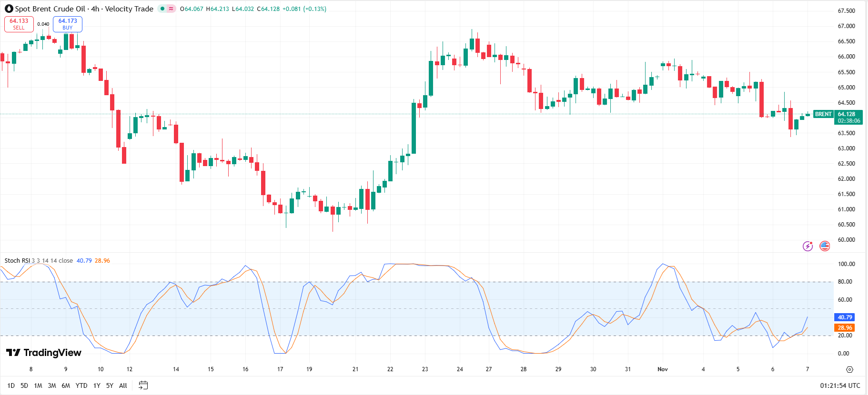Open timezone menu at 01:21:54 UTC

tap(840, 385)
